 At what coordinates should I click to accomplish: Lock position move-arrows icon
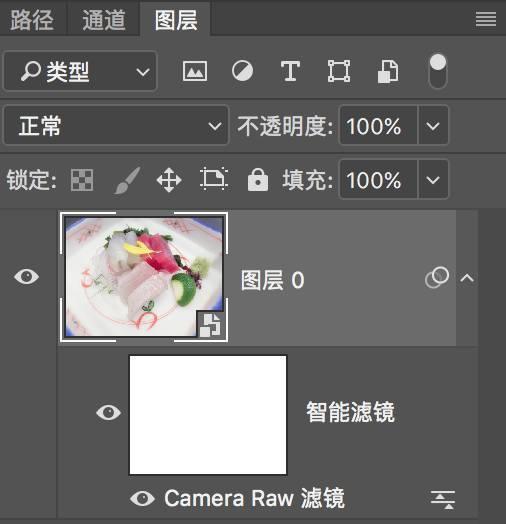pos(169,180)
